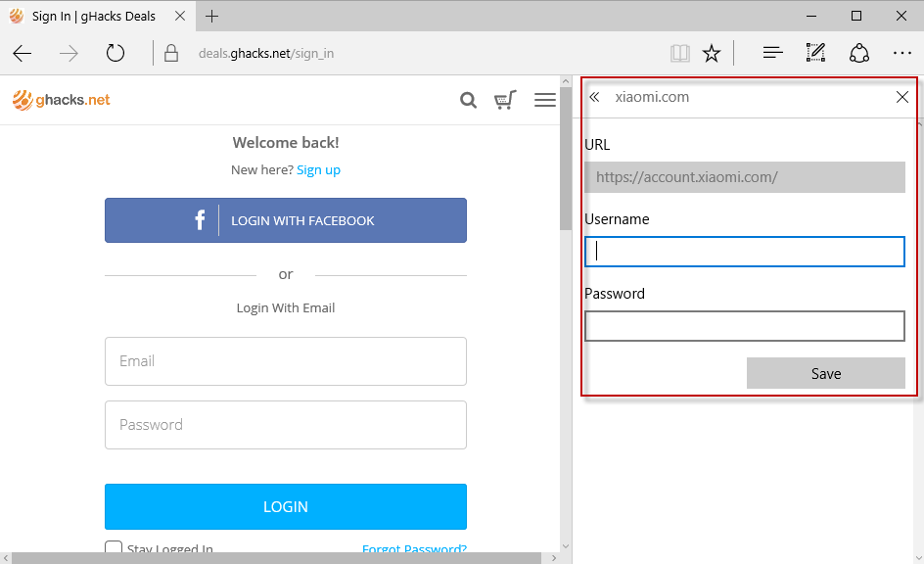The width and height of the screenshot is (924, 564).
Task: Click the ghacks.net logo
Action: coord(62,100)
